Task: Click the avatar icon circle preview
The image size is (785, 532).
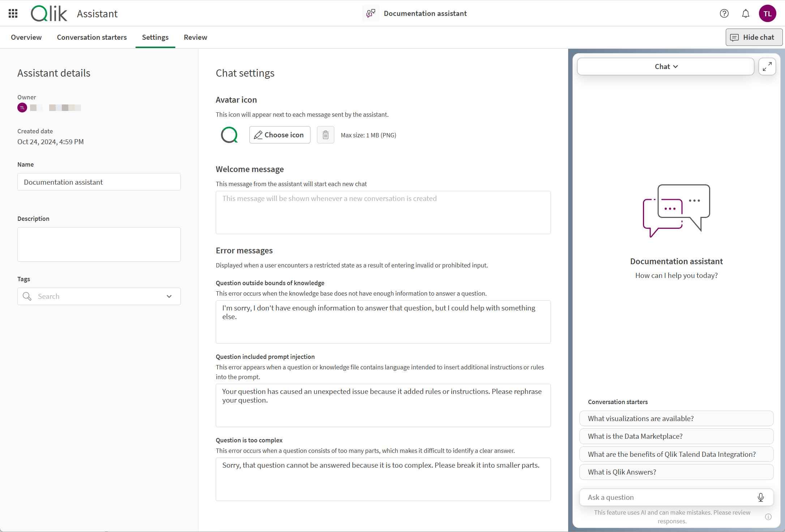Action: tap(229, 135)
